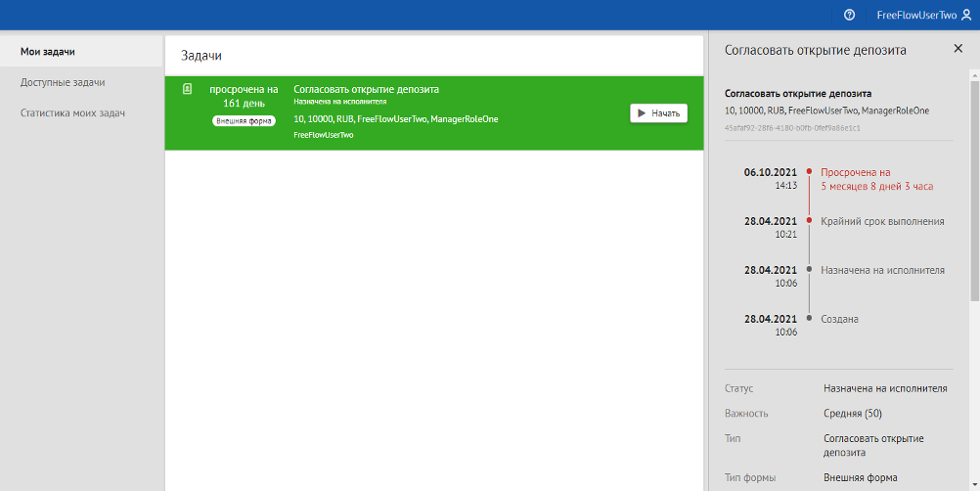Screen dimensions: 980x491
Task: Click the task card document icon
Action: coord(187,89)
